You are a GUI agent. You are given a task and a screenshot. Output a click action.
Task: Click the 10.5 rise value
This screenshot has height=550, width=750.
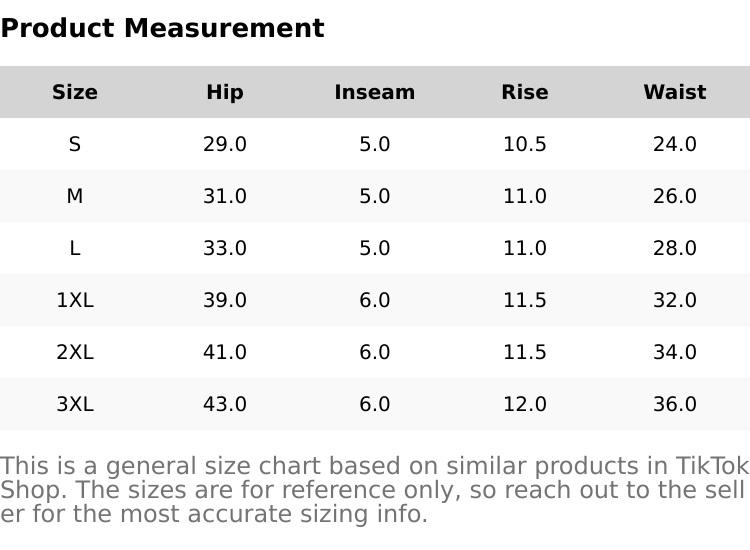tap(525, 144)
